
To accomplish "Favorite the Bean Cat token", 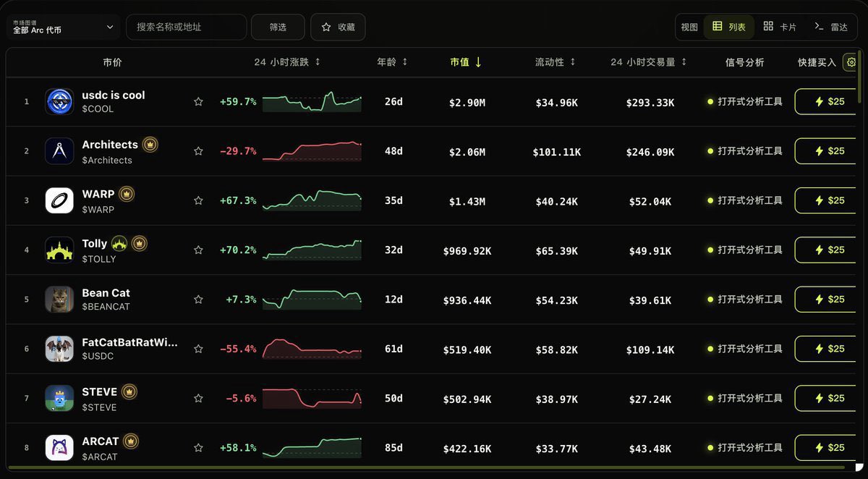I will (198, 300).
